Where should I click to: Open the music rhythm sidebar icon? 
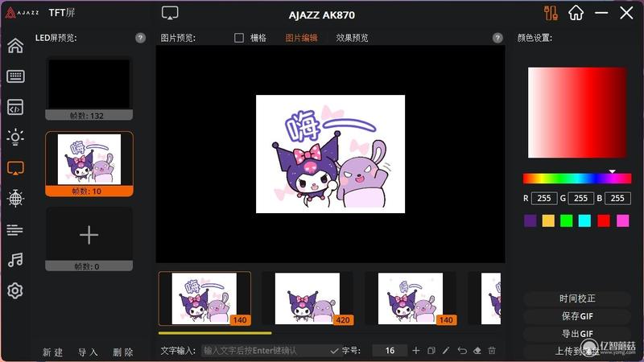point(15,260)
